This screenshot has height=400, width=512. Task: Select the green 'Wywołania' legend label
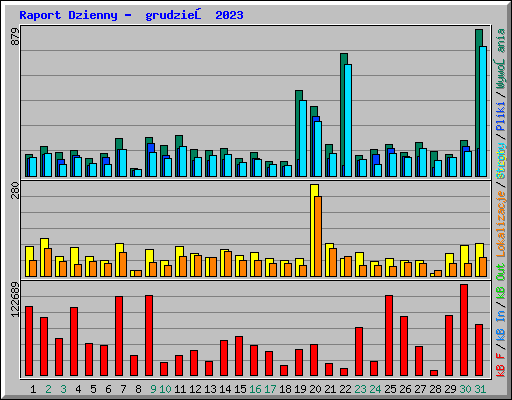point(501,59)
